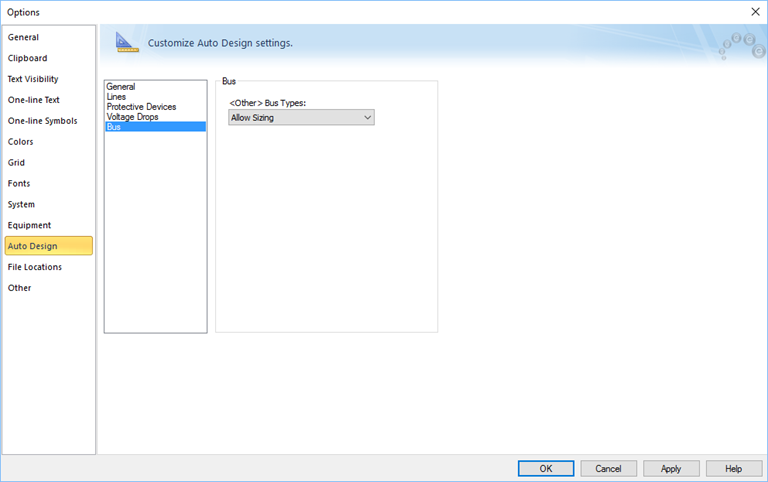Switch to One-line Text category

pyautogui.click(x=34, y=100)
